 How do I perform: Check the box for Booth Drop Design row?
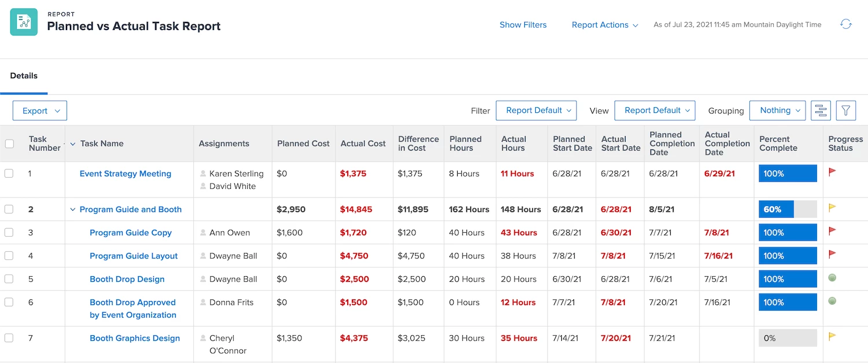[9, 279]
